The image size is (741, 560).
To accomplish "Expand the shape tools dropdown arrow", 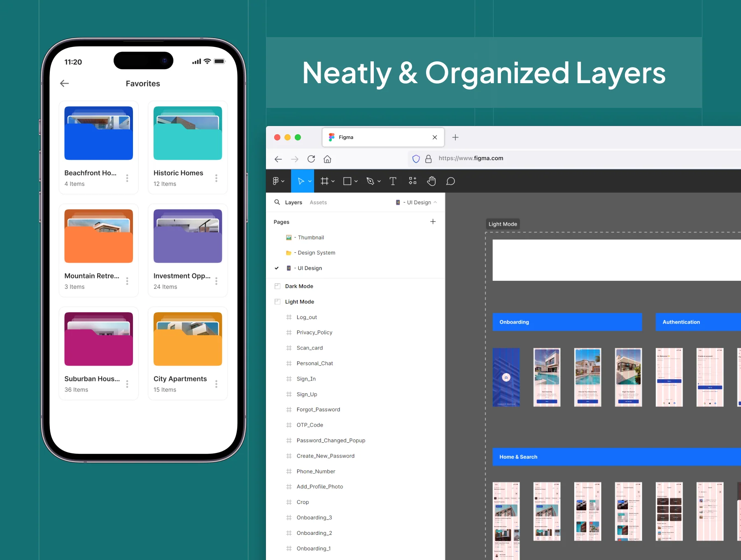I will click(356, 182).
